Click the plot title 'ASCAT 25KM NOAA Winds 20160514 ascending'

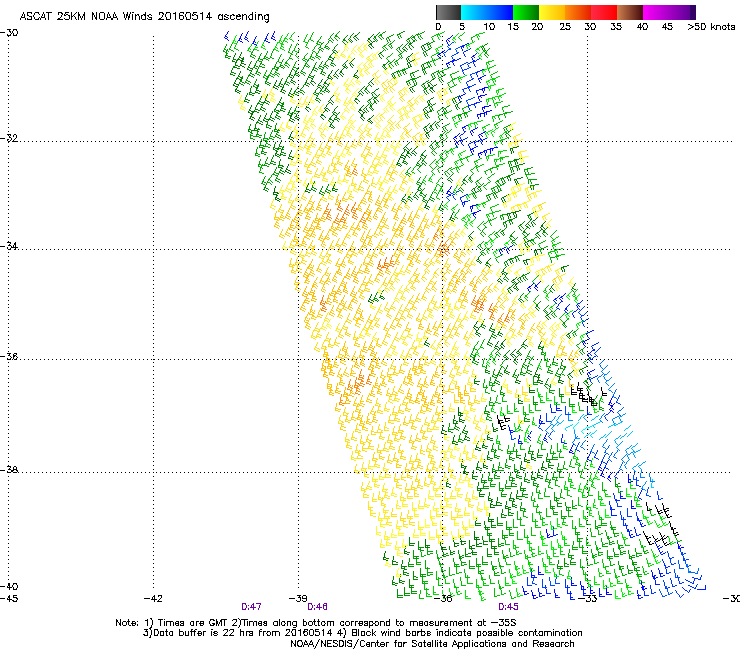click(144, 17)
